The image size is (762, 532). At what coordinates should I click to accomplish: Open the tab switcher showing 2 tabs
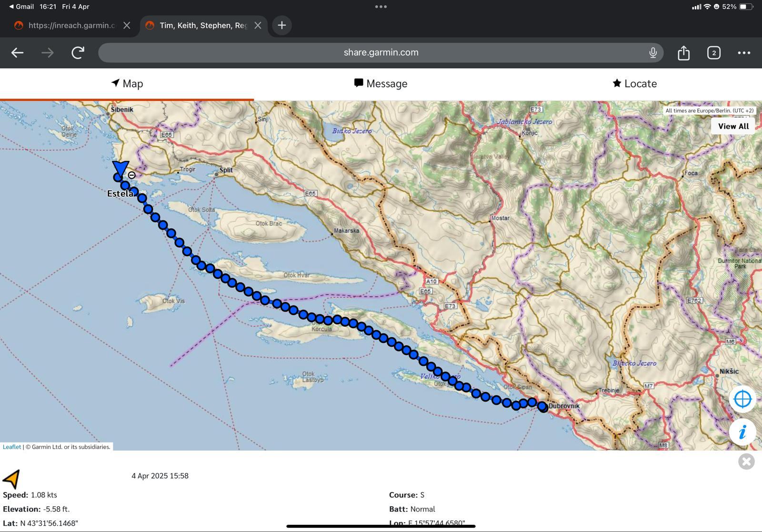(713, 53)
